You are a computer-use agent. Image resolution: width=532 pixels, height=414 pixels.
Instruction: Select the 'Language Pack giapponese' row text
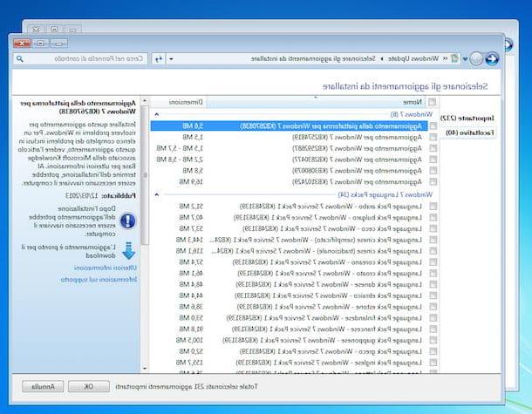pos(323,341)
